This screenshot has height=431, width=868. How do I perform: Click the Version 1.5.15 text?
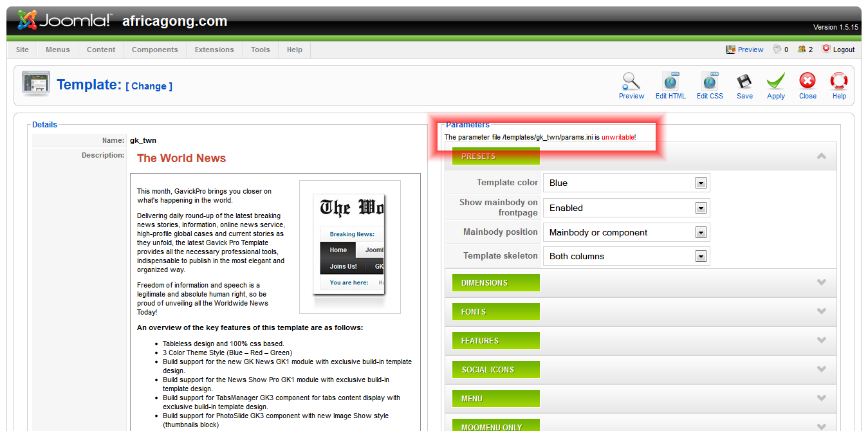coord(836,27)
